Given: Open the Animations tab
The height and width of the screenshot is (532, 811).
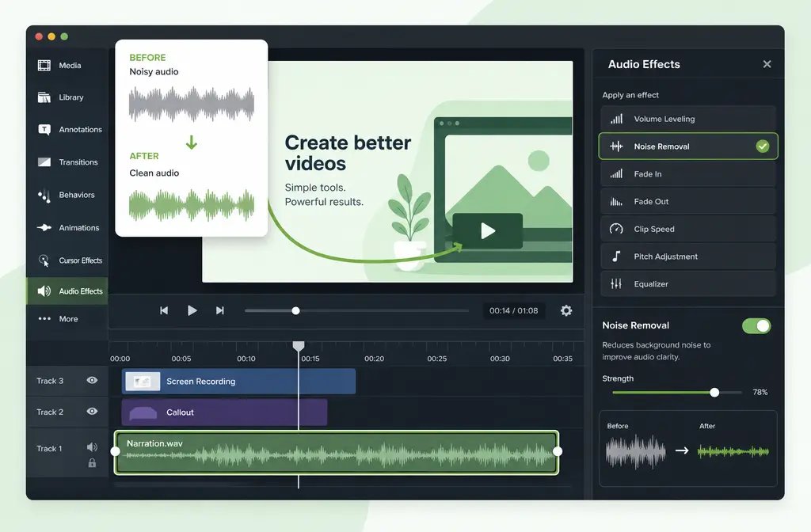Looking at the screenshot, I should [x=67, y=227].
